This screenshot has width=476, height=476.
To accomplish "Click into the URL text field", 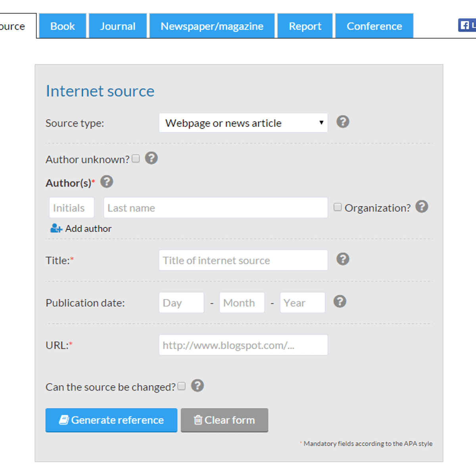I will point(243,345).
